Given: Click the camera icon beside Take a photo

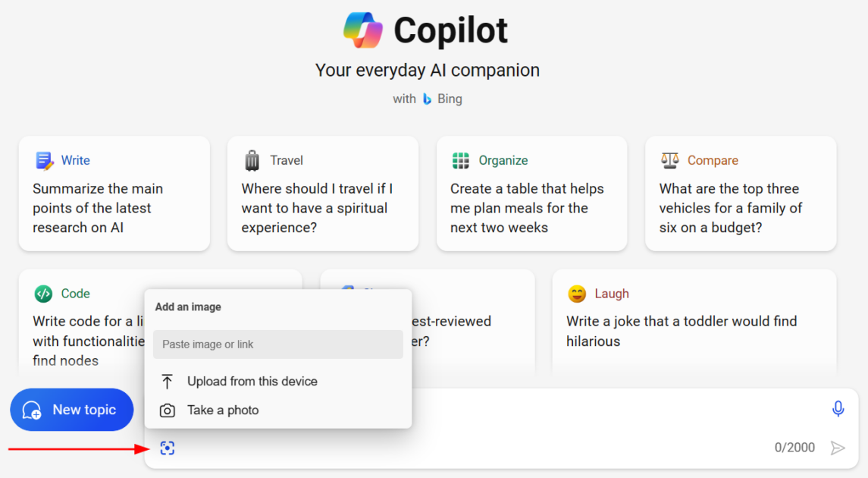Looking at the screenshot, I should point(168,410).
